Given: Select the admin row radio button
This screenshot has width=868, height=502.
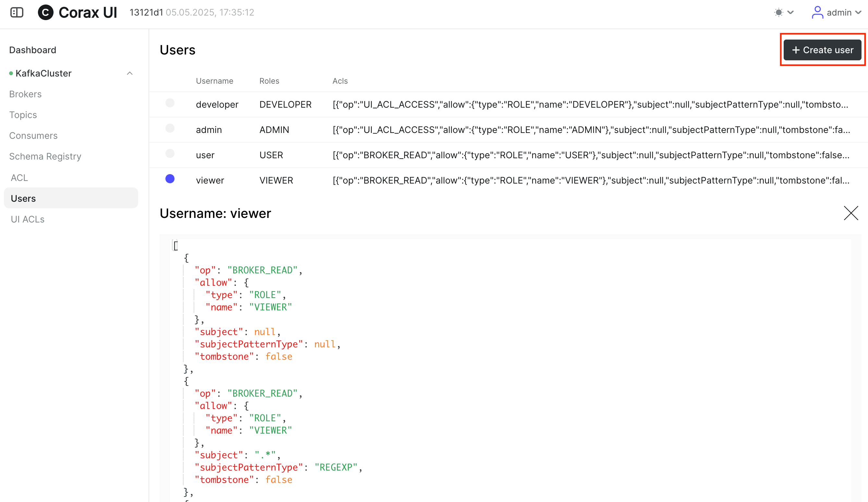Looking at the screenshot, I should point(170,128).
